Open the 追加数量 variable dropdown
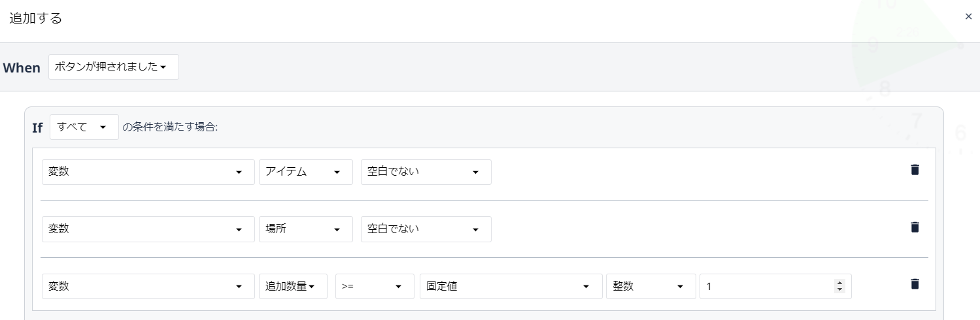 point(295,286)
